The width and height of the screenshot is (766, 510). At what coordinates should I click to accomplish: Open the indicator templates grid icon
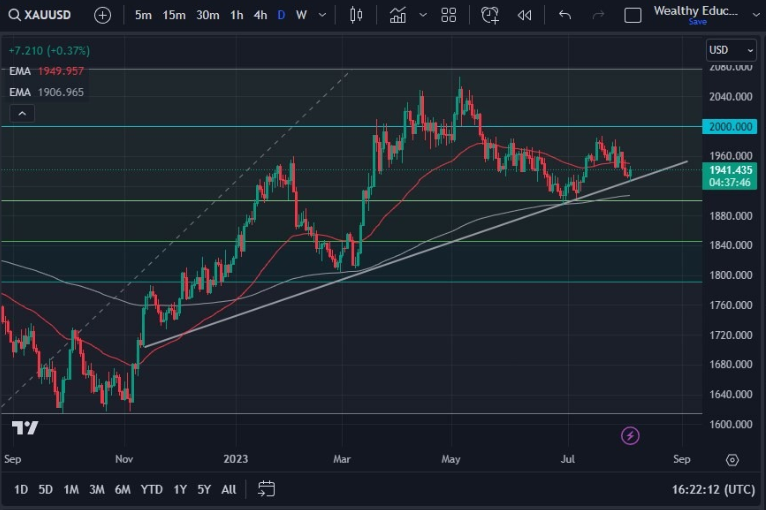449,15
